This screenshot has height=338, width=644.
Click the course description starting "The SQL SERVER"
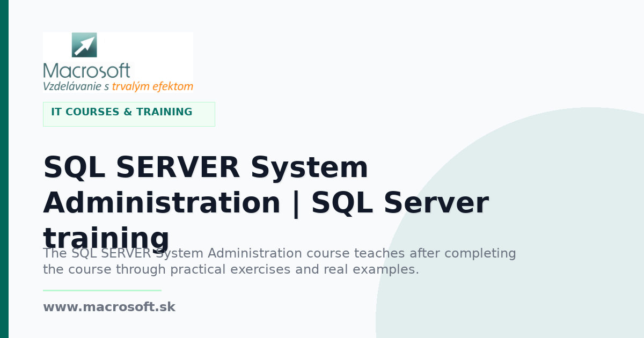(x=280, y=261)
